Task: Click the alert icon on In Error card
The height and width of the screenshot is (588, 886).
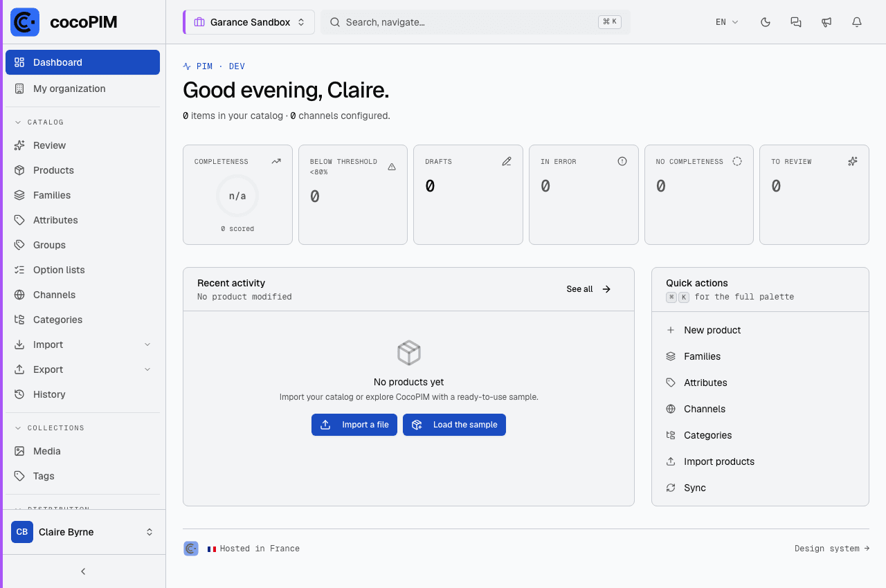Action: 622,161
